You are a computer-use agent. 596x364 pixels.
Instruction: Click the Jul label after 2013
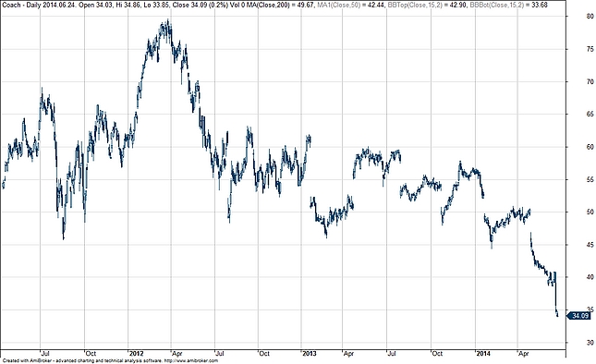coord(392,353)
